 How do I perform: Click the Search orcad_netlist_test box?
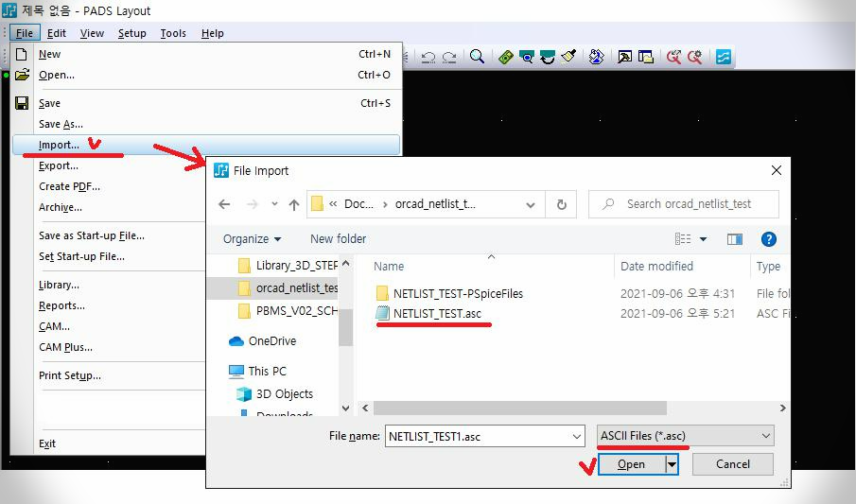tap(684, 204)
